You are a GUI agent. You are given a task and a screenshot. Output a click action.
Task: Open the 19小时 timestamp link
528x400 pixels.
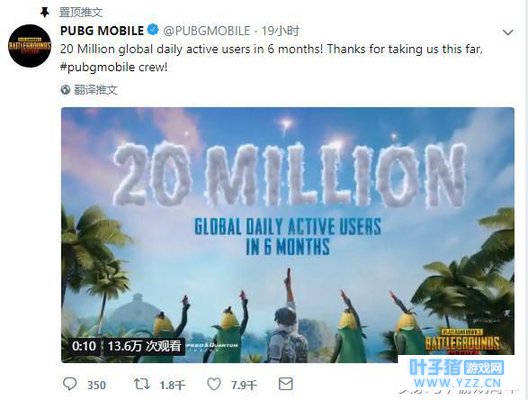pos(280,31)
